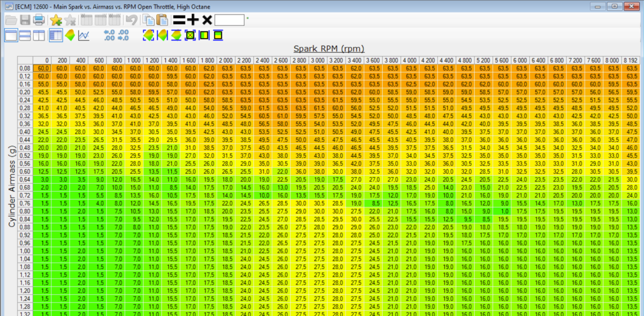Copy table data with the copy icon
This screenshot has height=316, width=644.
coord(148,20)
